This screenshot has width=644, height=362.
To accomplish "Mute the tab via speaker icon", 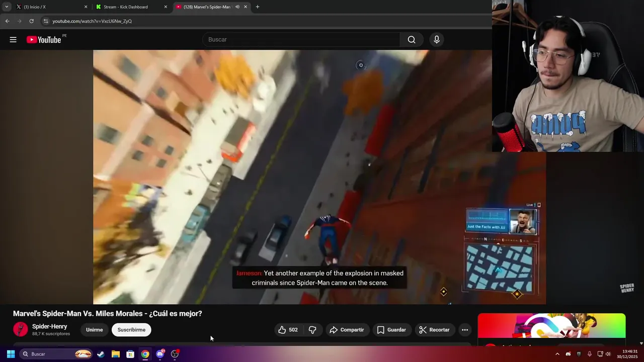I will (x=237, y=7).
